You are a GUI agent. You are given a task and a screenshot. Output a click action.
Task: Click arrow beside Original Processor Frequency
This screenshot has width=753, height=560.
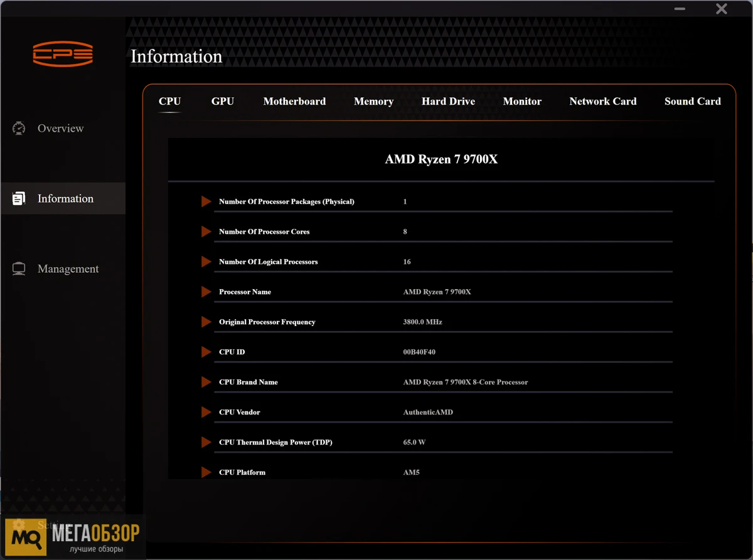[x=206, y=322]
